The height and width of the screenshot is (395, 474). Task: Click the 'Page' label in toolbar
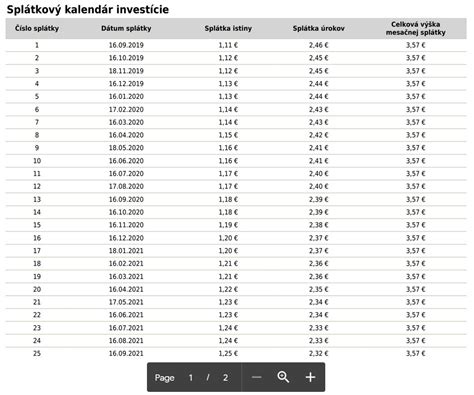pos(165,378)
